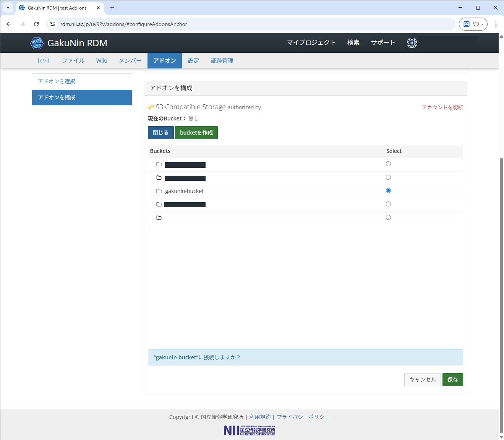The image size is (504, 440).
Task: Open the ゲスト profile menu
Action: tap(473, 24)
